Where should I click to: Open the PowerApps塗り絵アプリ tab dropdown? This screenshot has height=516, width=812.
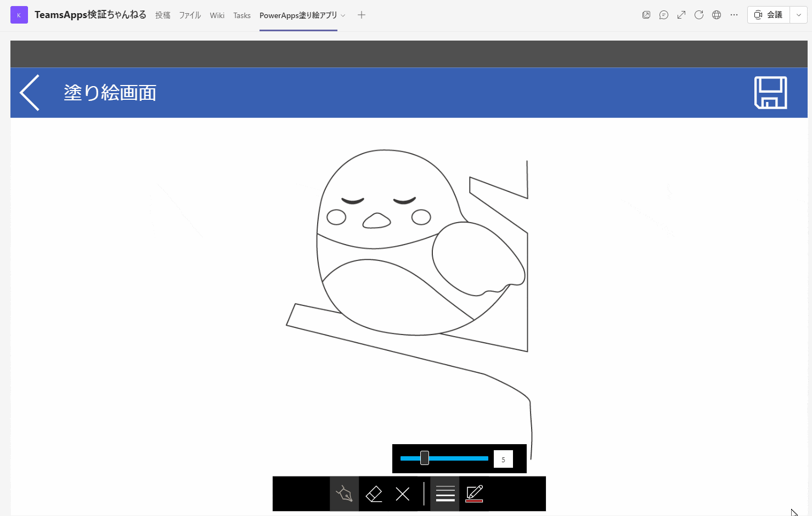coord(343,15)
